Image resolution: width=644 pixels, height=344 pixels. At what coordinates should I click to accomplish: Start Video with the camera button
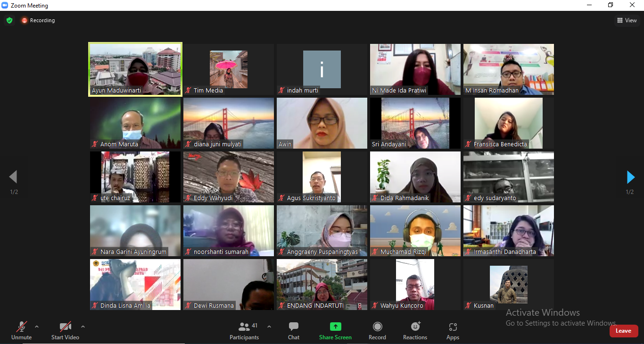point(65,331)
